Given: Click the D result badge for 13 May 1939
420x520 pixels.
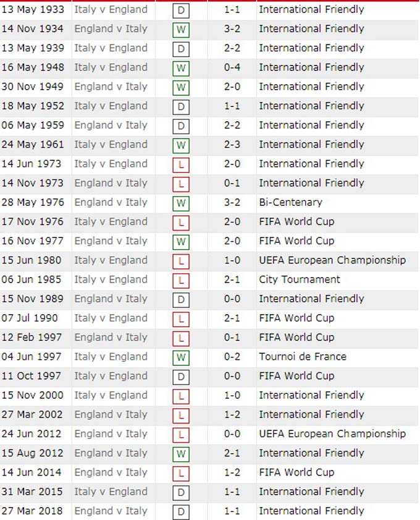Looking at the screenshot, I should 181,49.
